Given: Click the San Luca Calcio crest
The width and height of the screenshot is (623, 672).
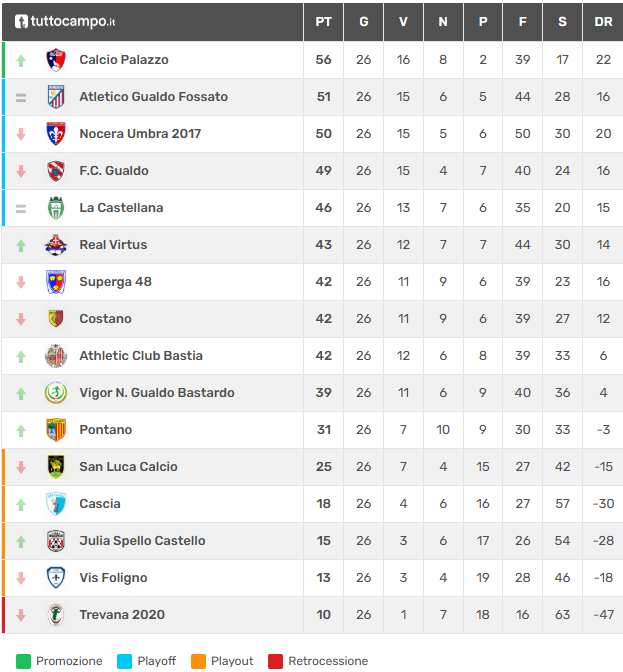Looking at the screenshot, I should [56, 467].
